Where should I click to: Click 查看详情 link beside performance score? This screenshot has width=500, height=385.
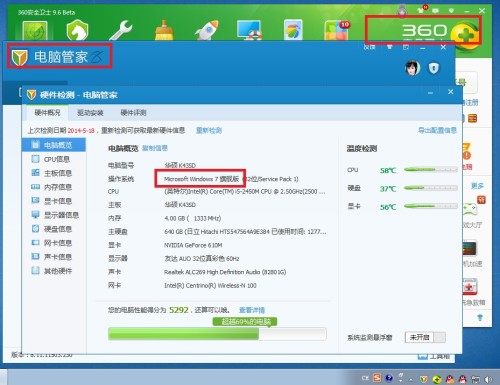click(252, 310)
